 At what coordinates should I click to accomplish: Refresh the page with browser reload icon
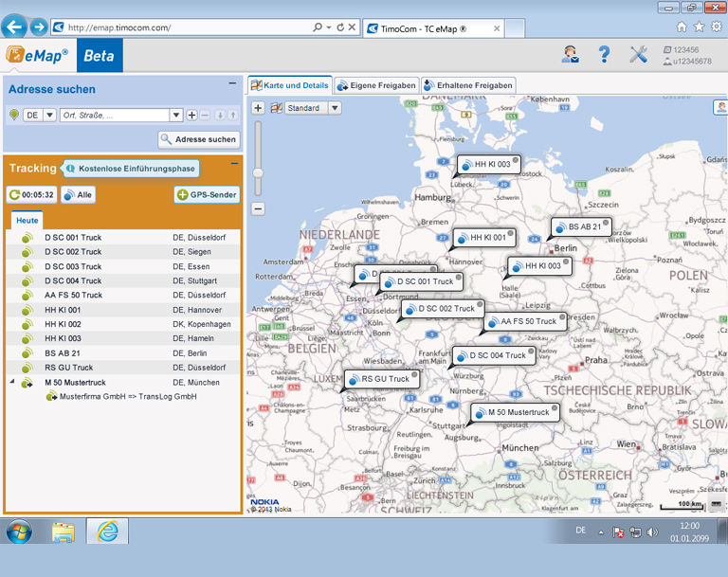coord(340,27)
